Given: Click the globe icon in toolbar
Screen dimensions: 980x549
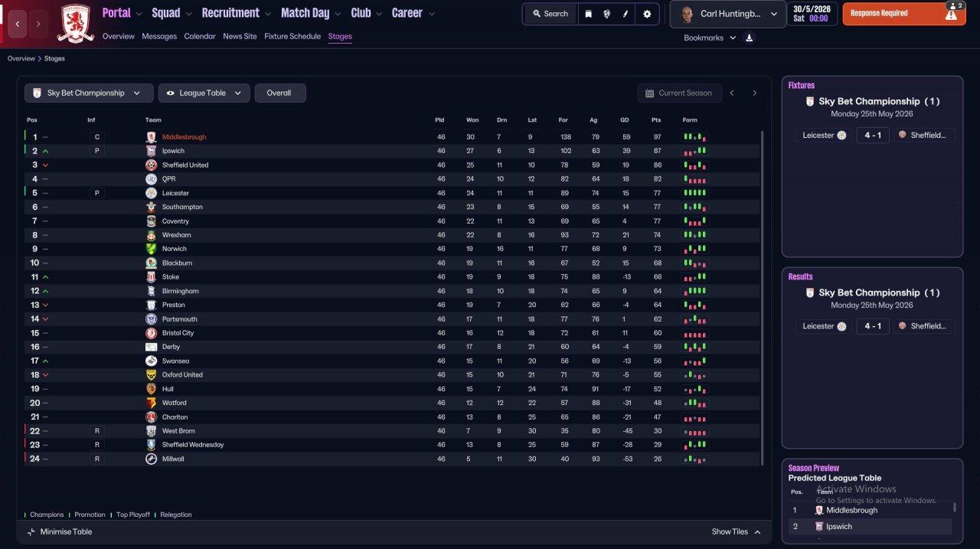Looking at the screenshot, I should [x=607, y=14].
